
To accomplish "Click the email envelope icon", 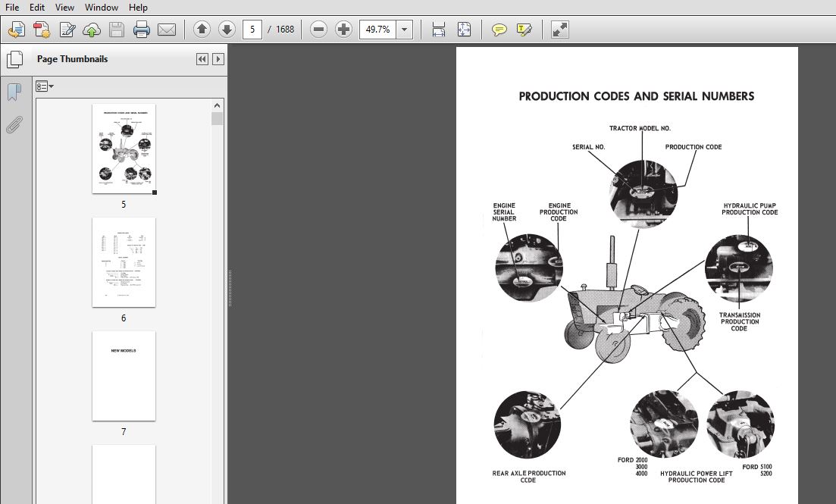I will (x=166, y=30).
